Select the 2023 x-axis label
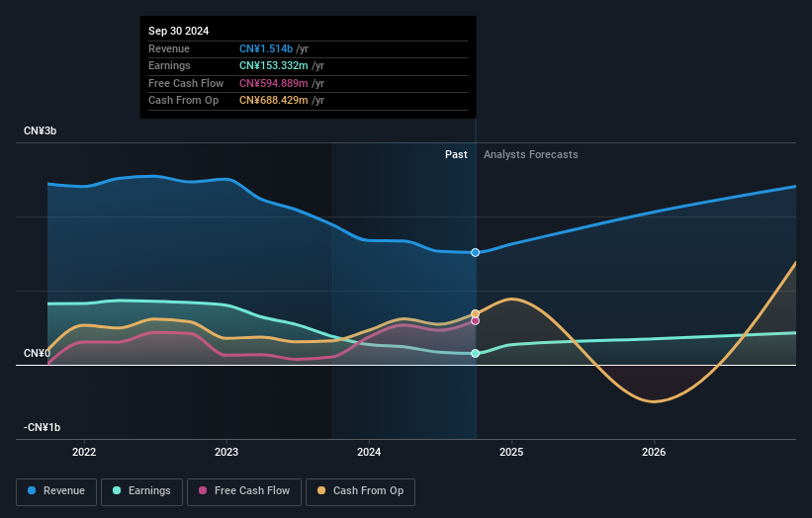 tap(226, 453)
